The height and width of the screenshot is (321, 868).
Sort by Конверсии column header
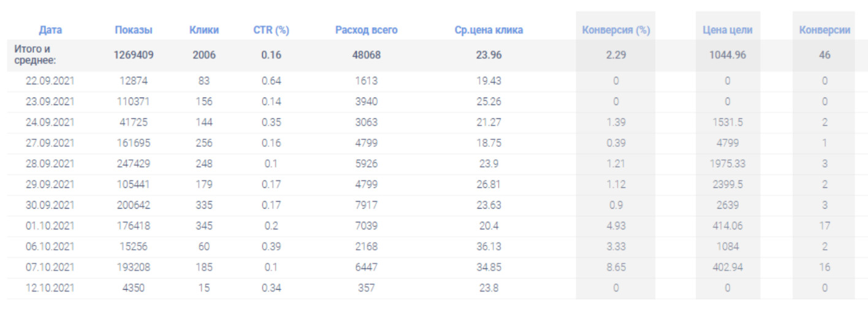[824, 30]
